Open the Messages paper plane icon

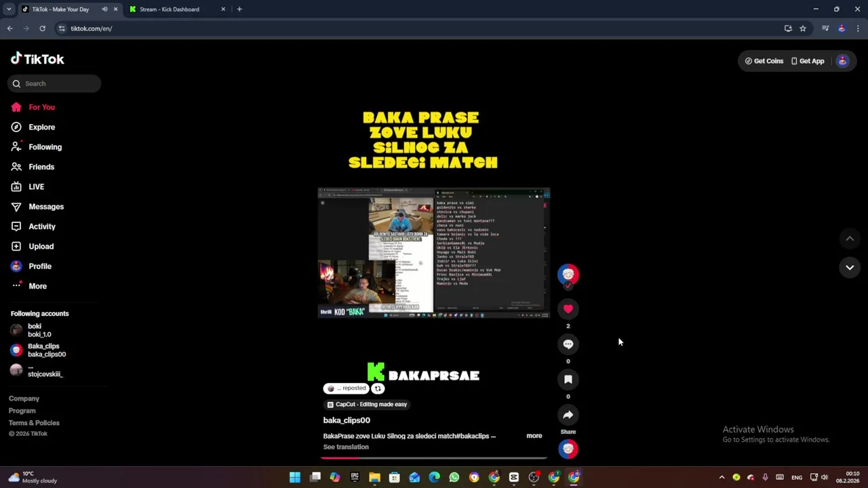click(x=16, y=207)
